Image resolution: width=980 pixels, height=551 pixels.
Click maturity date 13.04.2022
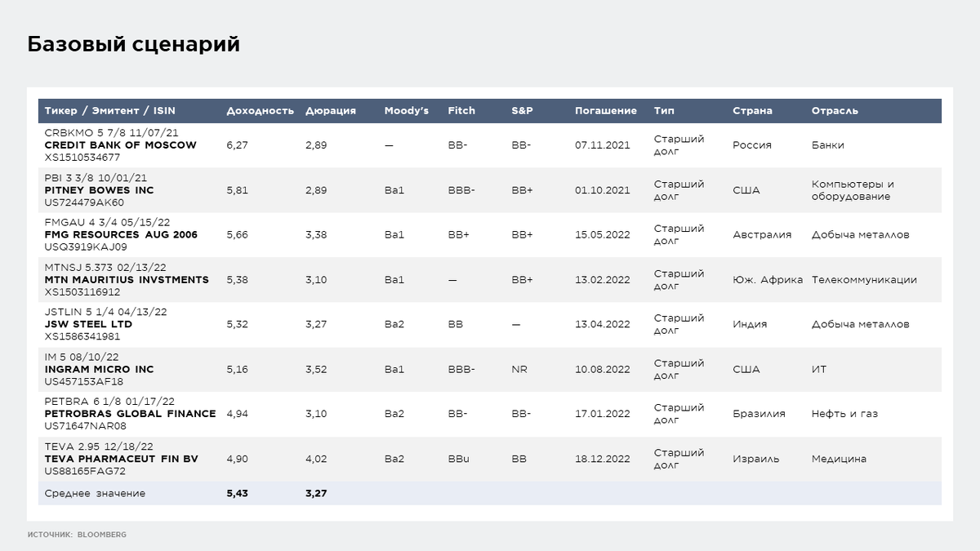point(603,324)
